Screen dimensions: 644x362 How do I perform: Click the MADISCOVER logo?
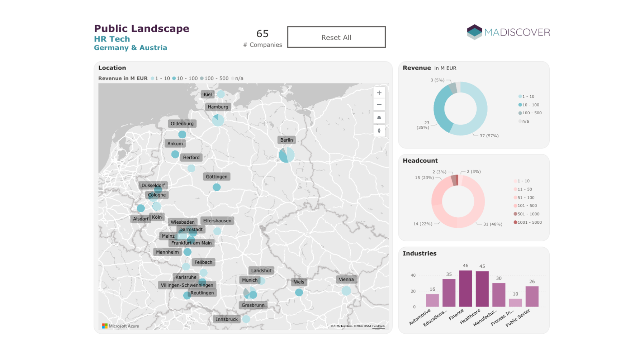click(508, 32)
